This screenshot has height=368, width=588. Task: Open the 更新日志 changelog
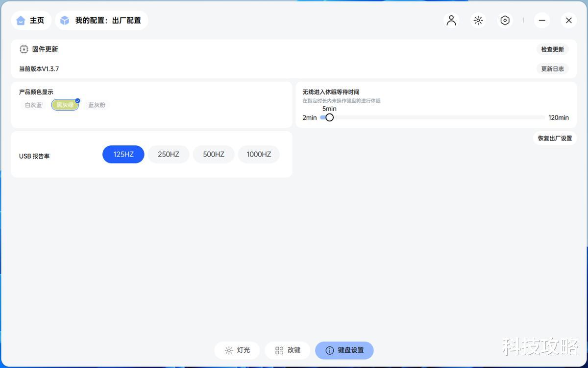coord(552,69)
